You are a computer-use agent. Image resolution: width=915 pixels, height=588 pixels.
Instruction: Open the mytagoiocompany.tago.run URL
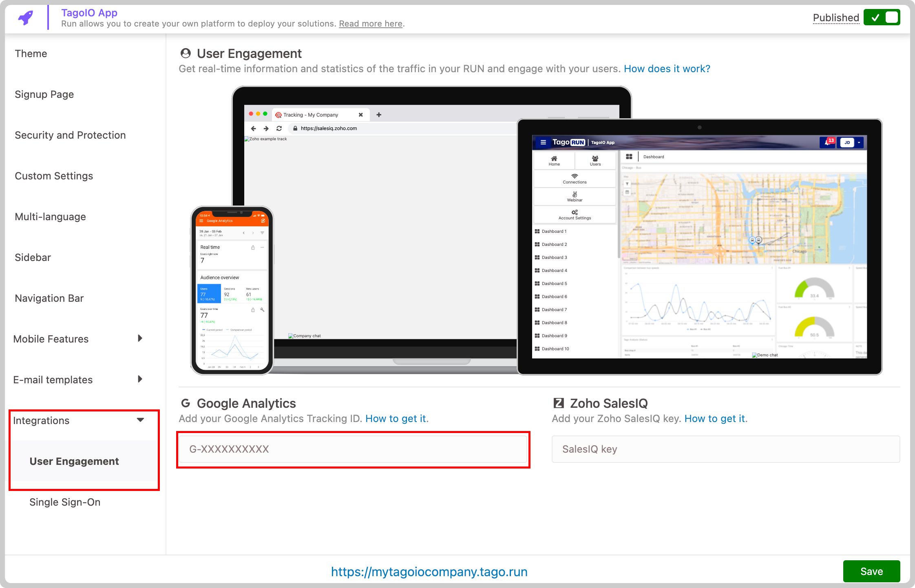[429, 572]
